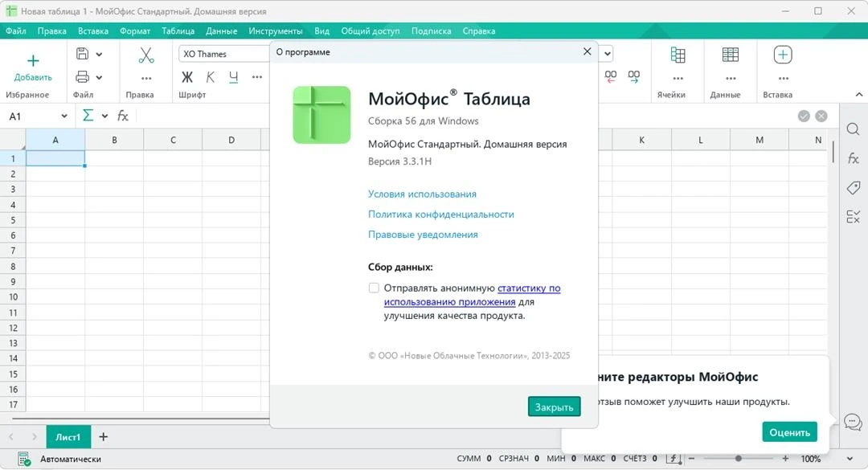Click the autosum sigma icon
Image resolution: width=868 pixels, height=470 pixels.
(x=88, y=115)
